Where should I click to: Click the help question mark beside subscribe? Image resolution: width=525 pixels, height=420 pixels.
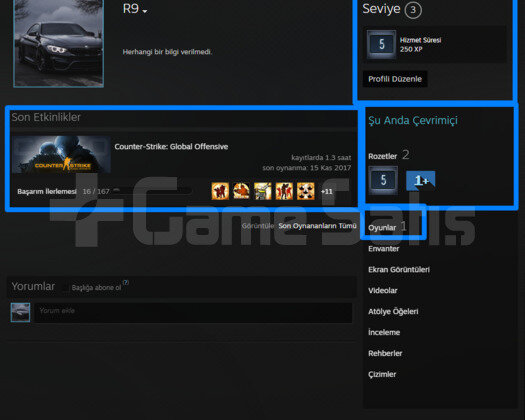pos(126,282)
